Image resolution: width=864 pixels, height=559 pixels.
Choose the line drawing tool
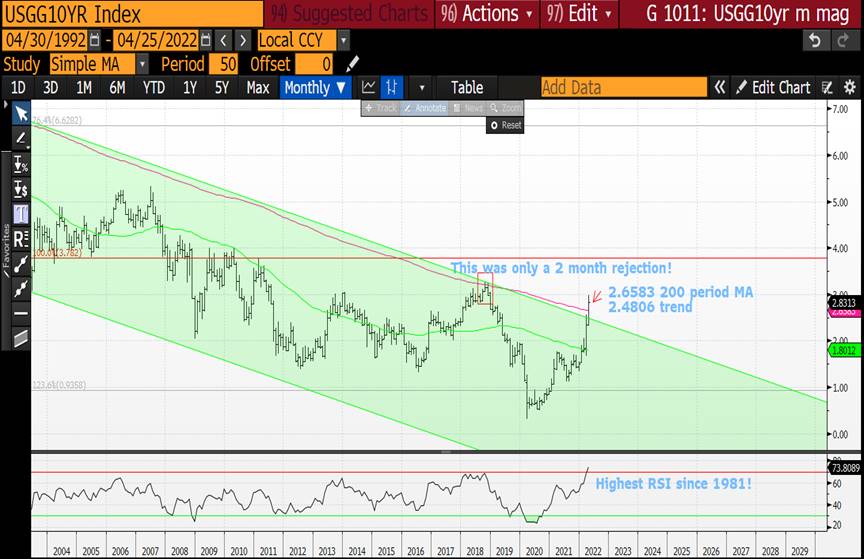(21, 138)
